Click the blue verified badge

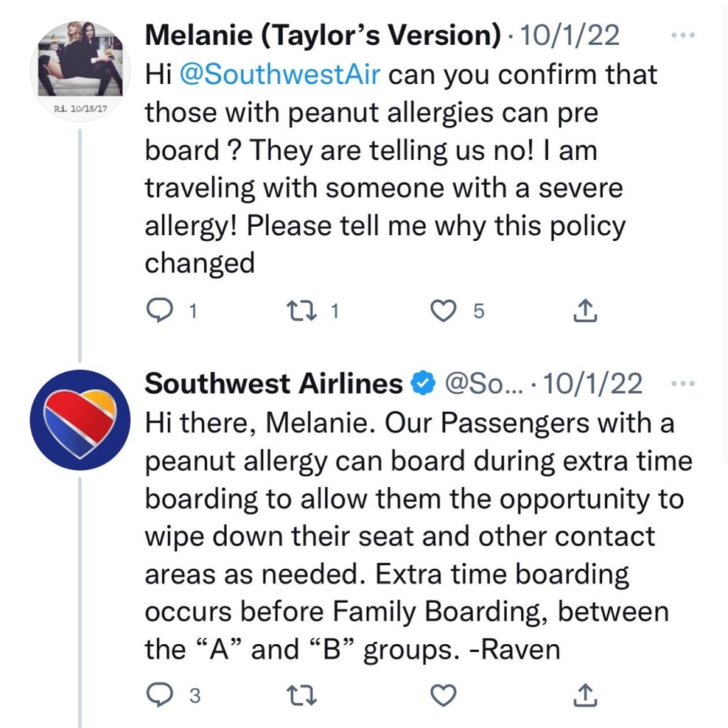pos(424,384)
